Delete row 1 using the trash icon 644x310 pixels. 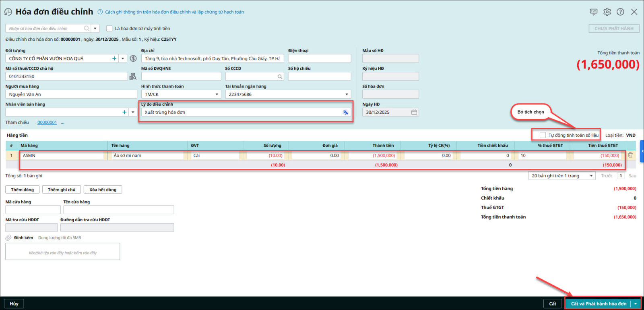[x=630, y=155]
